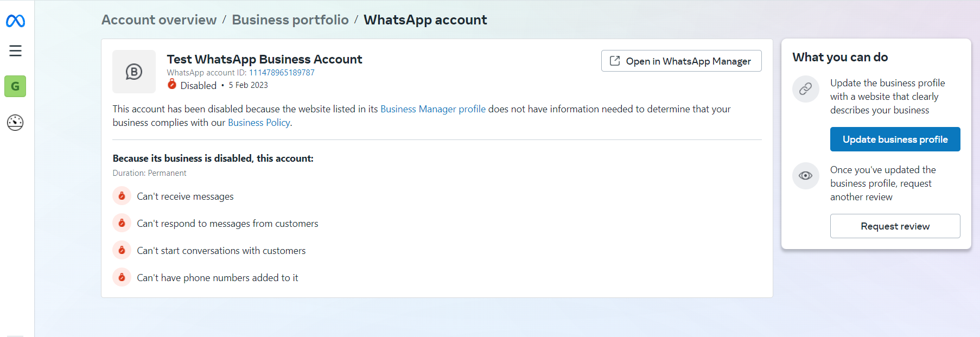Click the 5 Feb 2023 date
This screenshot has height=337, width=980.
[x=248, y=85]
